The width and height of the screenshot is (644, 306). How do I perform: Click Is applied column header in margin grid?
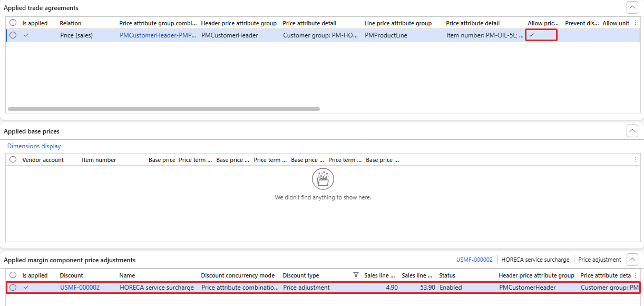(x=35, y=275)
